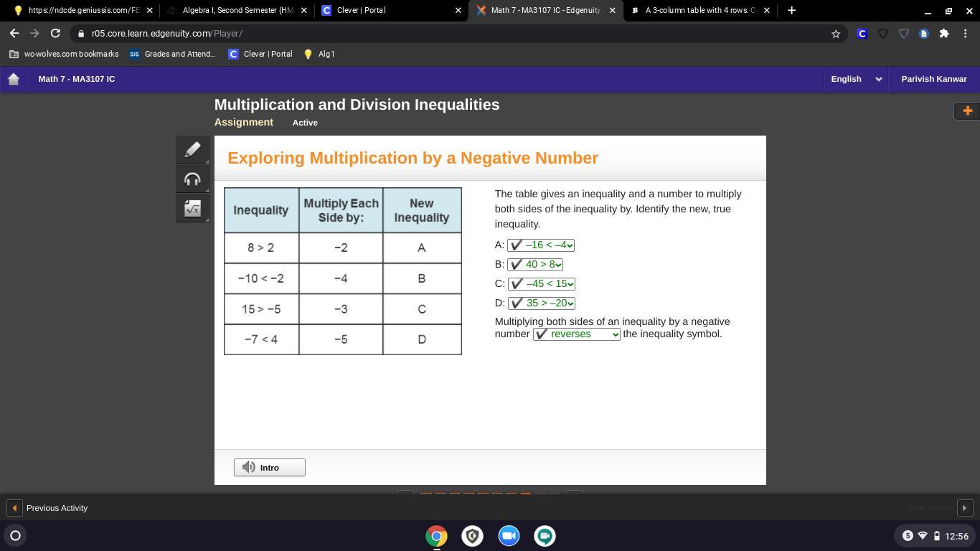The width and height of the screenshot is (980, 551).
Task: Open notifications badge showing 5
Action: click(908, 536)
